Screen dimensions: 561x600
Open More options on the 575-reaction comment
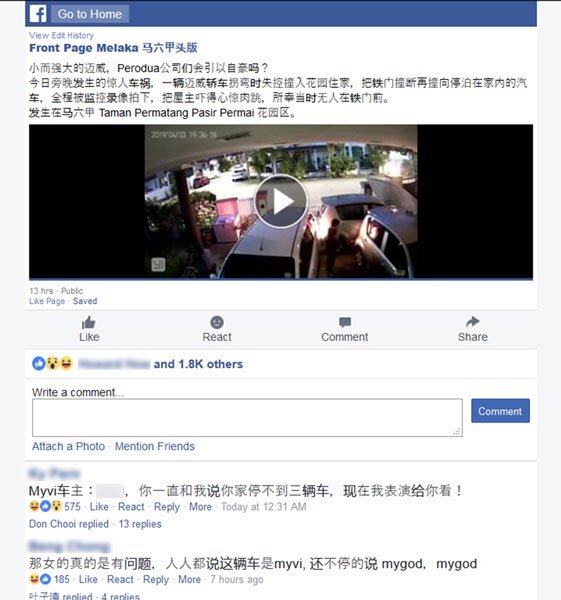[x=200, y=507]
